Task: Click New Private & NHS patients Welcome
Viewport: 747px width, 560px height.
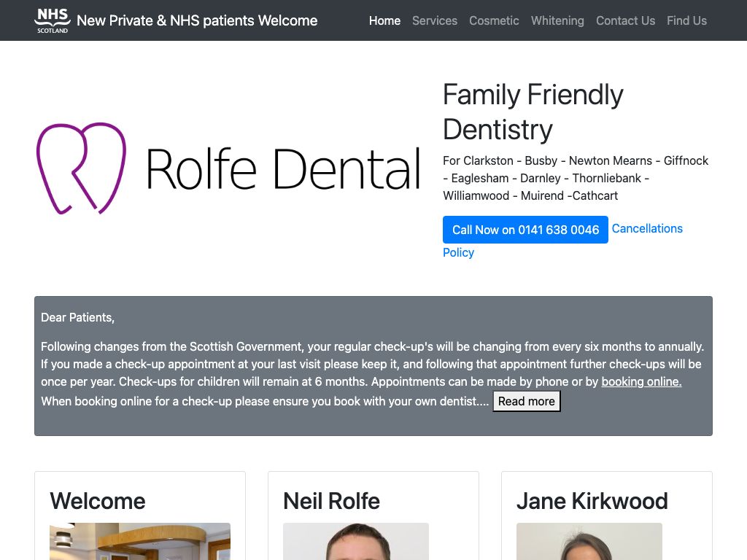Action: pos(197,20)
